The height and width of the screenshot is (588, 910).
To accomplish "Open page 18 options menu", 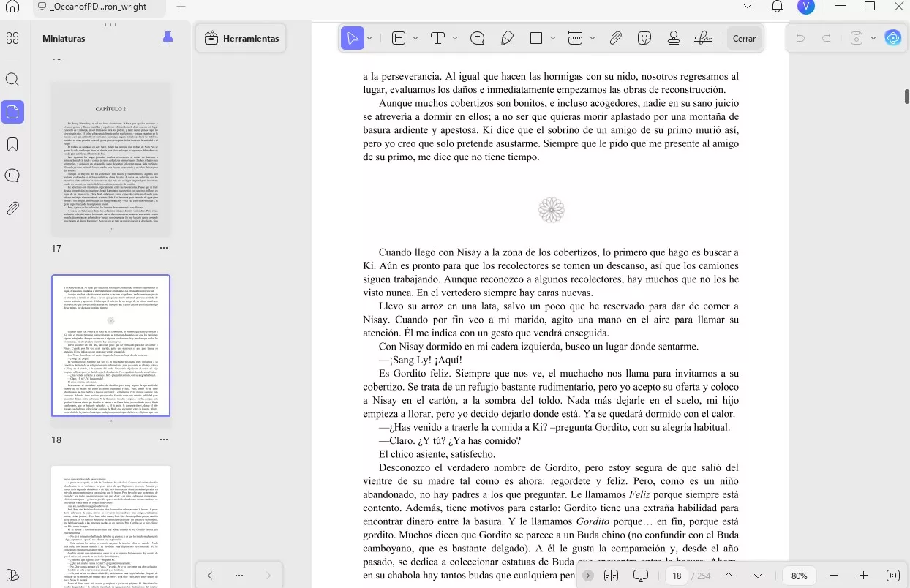I will coord(164,440).
